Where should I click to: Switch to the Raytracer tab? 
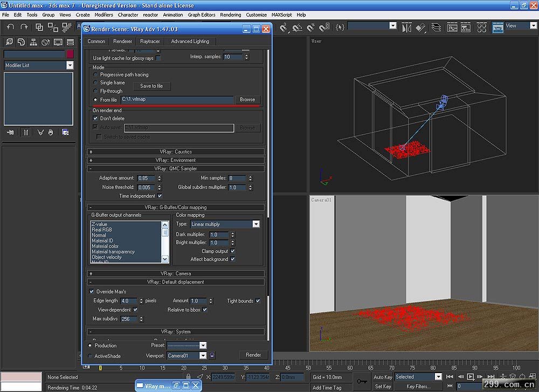click(150, 42)
